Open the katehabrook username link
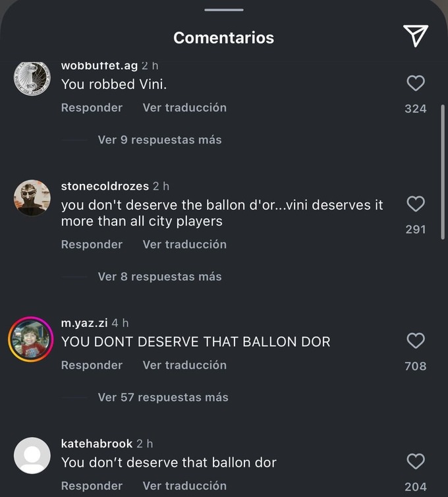Image resolution: width=448 pixels, height=497 pixels. tap(97, 444)
